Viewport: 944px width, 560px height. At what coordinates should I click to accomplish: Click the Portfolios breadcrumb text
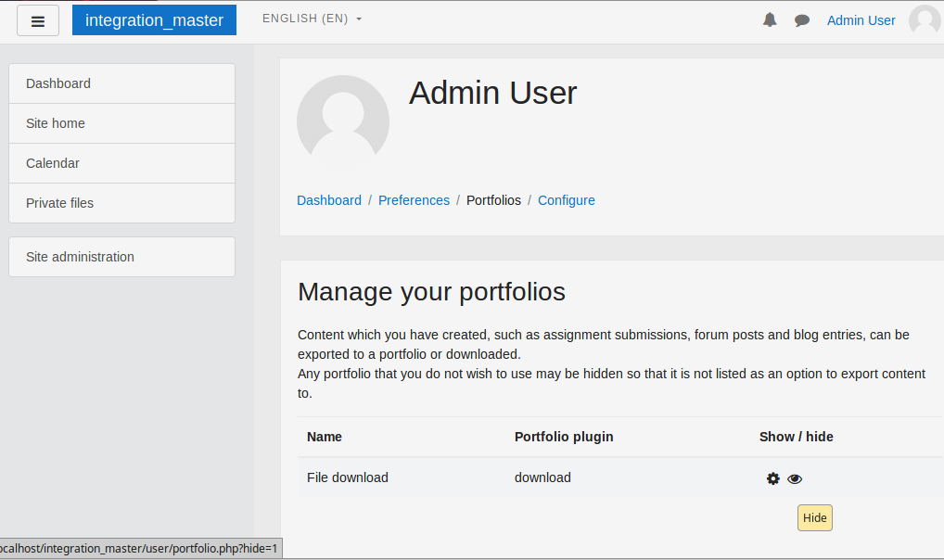pos(493,200)
